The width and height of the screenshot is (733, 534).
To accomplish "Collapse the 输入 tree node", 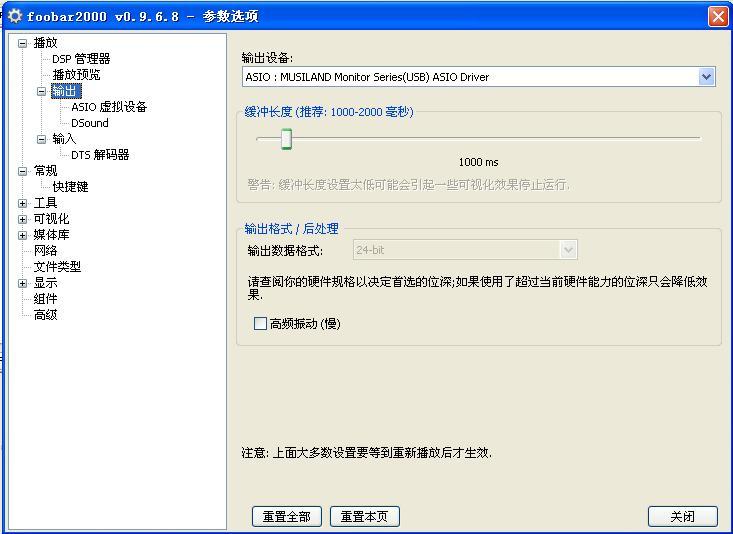I will tap(41, 139).
